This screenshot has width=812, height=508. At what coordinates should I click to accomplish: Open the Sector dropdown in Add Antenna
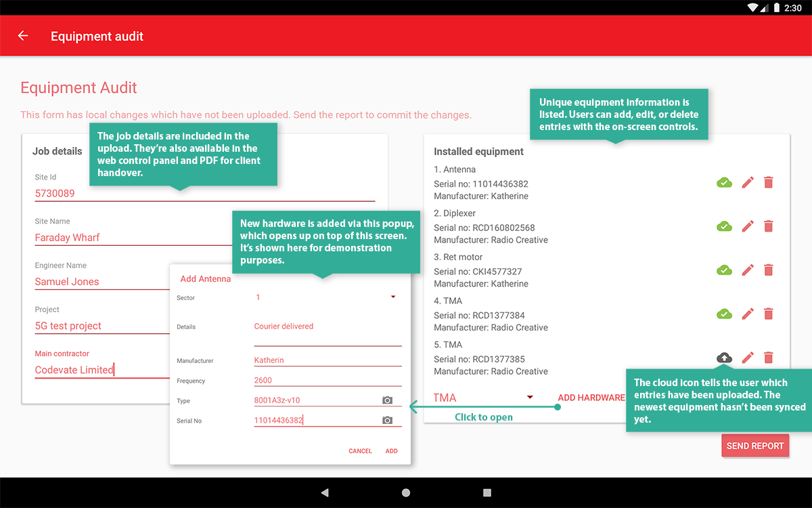pyautogui.click(x=326, y=297)
